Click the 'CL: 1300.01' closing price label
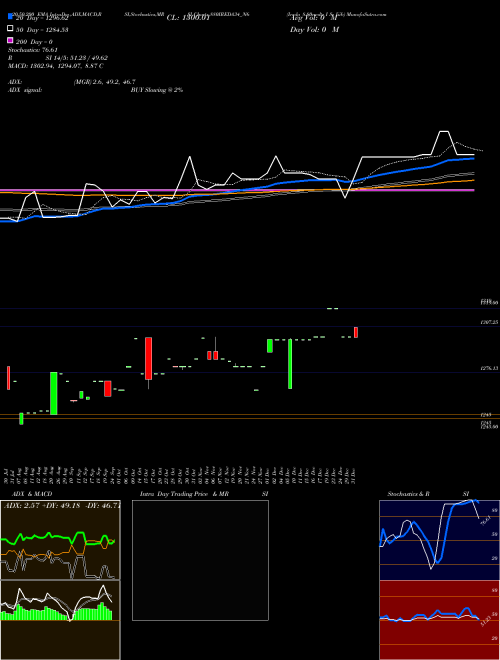This screenshot has width=500, height=660. pos(188,18)
